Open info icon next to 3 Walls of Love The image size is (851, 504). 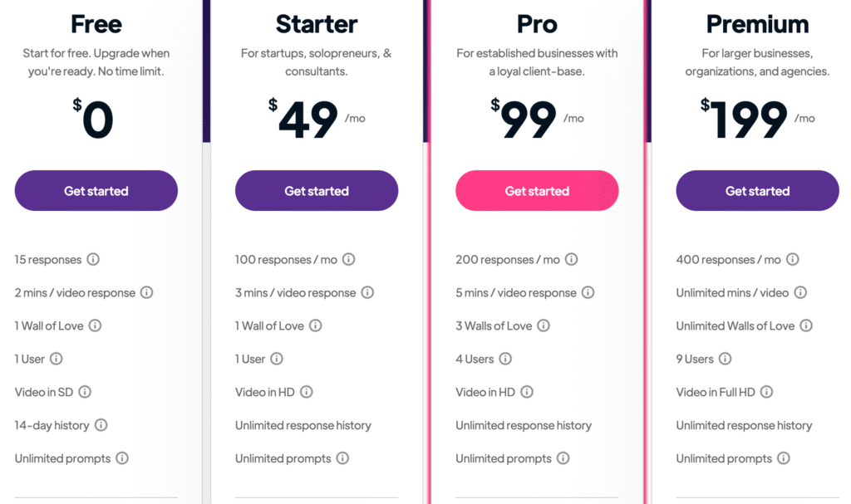pos(544,325)
